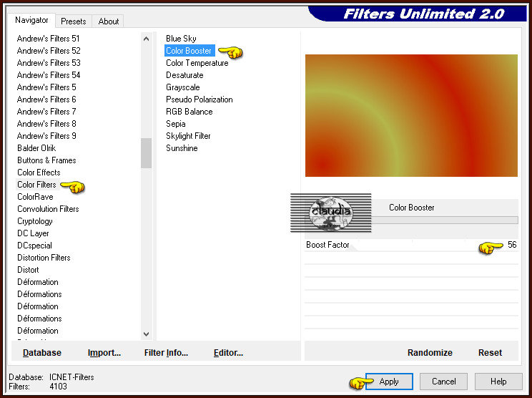Select Andrew's Filters 6 category
This screenshot has height=398, width=532.
tap(46, 99)
